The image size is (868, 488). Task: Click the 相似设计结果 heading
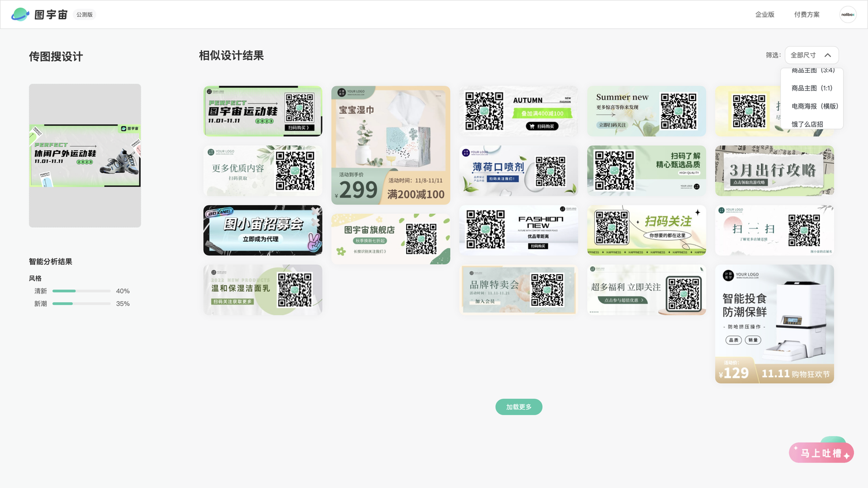point(231,56)
